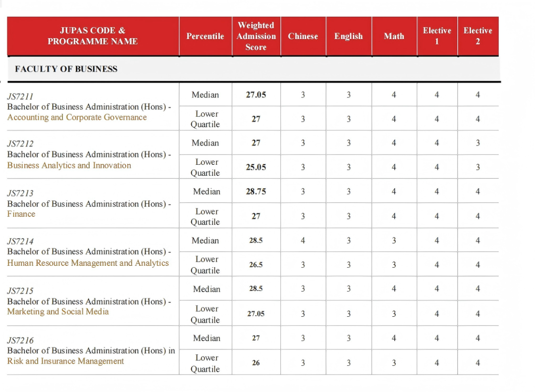
Task: Click the Finance programme link
Action: pos(21,214)
